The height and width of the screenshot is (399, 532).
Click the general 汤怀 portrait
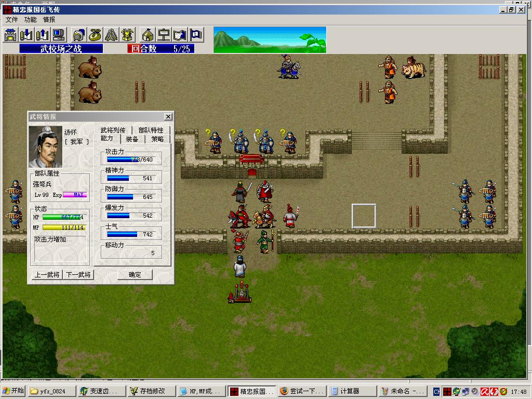[x=46, y=147]
